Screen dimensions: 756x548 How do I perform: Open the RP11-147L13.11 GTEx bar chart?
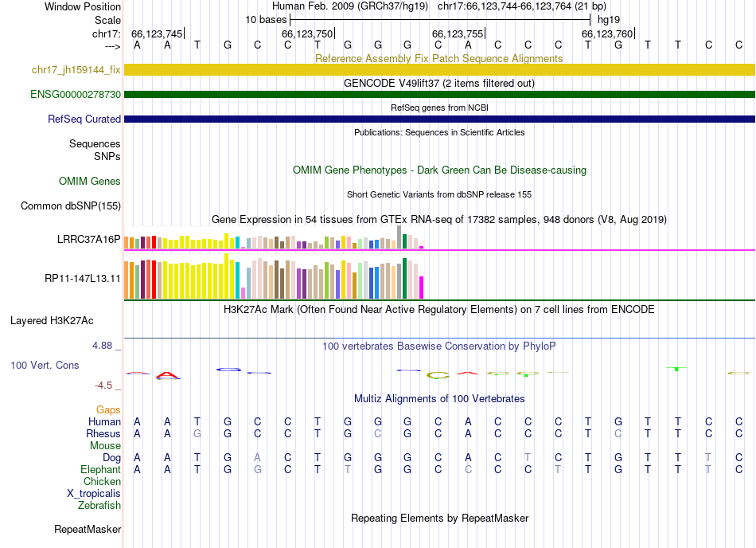tap(274, 276)
